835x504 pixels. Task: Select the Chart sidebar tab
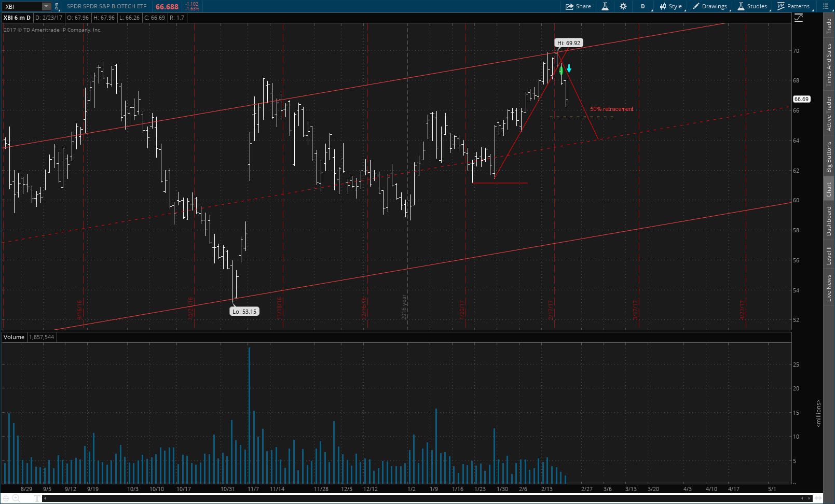(x=829, y=189)
